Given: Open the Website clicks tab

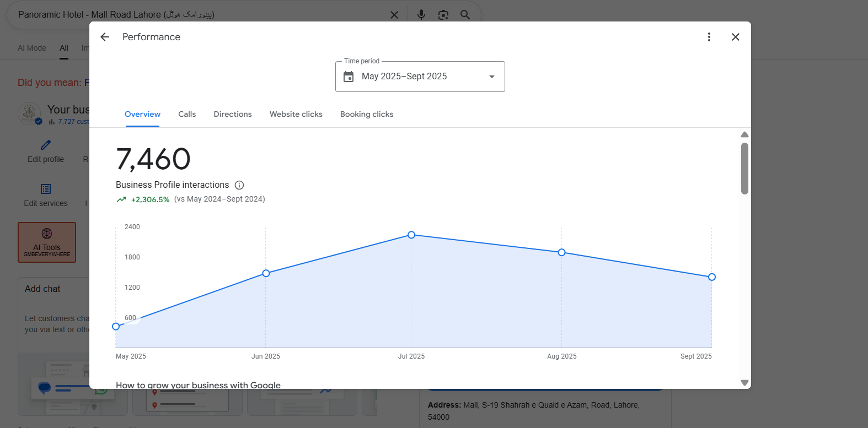Looking at the screenshot, I should [x=296, y=114].
